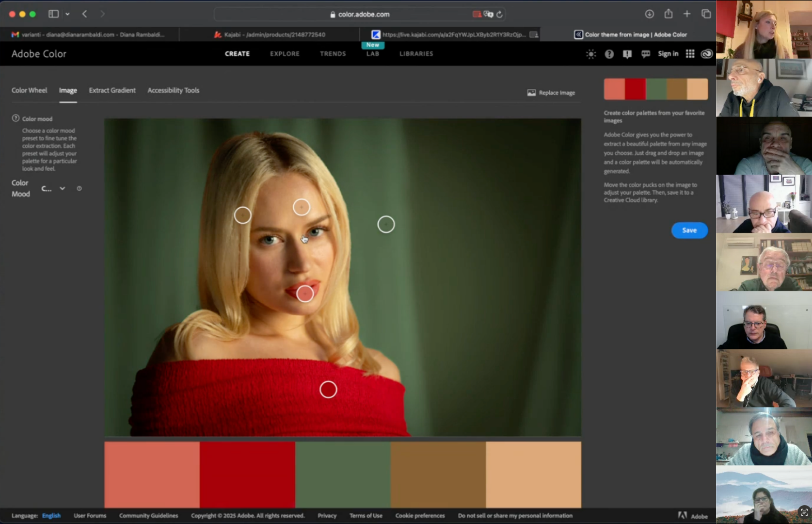The height and width of the screenshot is (524, 812).
Task: Click the Creative Cloud icon
Action: point(706,54)
